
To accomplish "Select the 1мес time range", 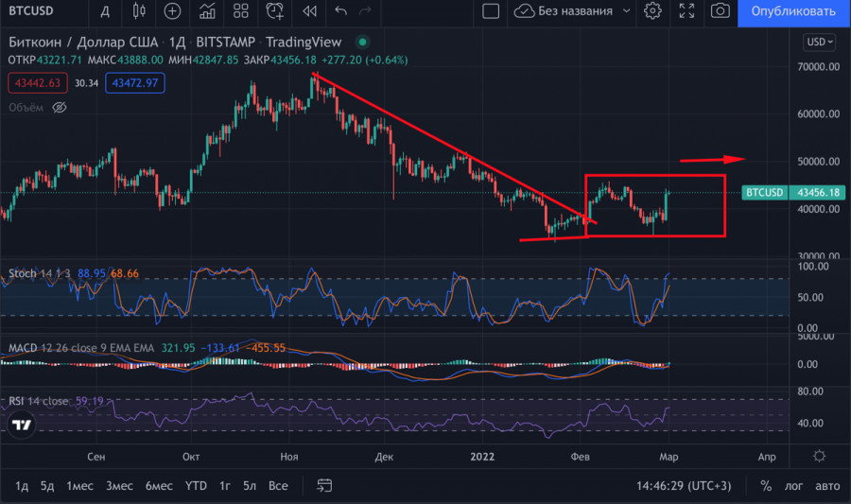I will click(79, 485).
